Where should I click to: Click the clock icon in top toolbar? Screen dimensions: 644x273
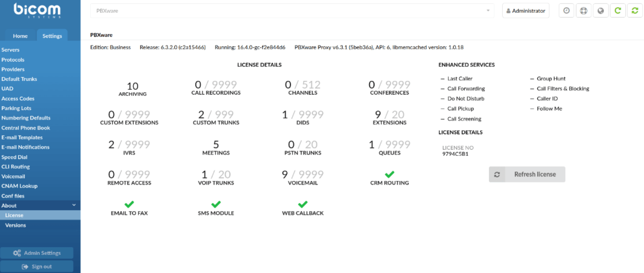point(566,11)
